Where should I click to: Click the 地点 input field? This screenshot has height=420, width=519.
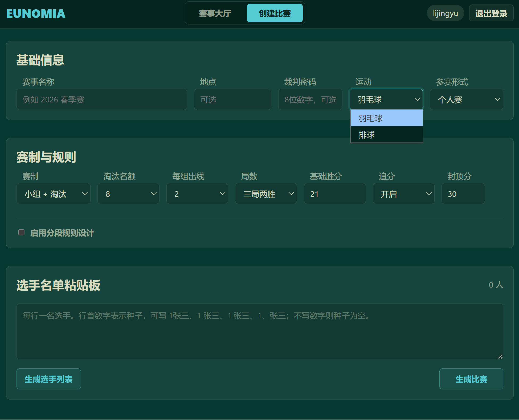pyautogui.click(x=232, y=99)
